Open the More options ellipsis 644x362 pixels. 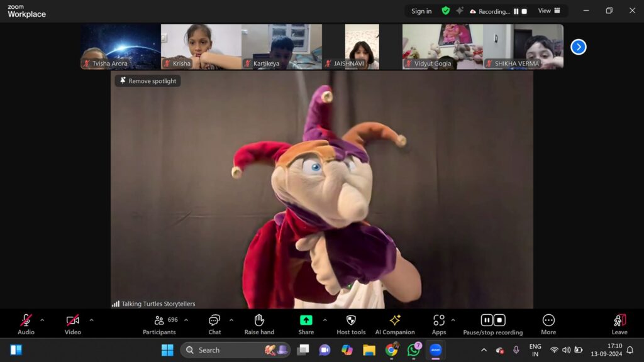point(548,321)
